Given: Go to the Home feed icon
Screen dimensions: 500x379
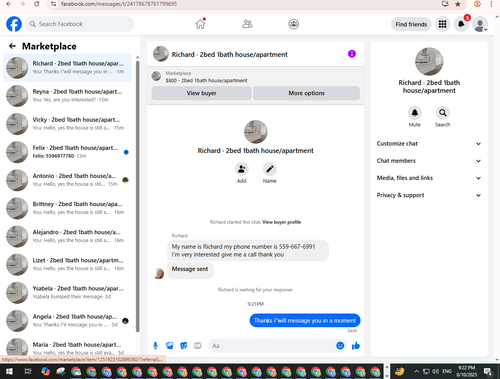Looking at the screenshot, I should 200,24.
